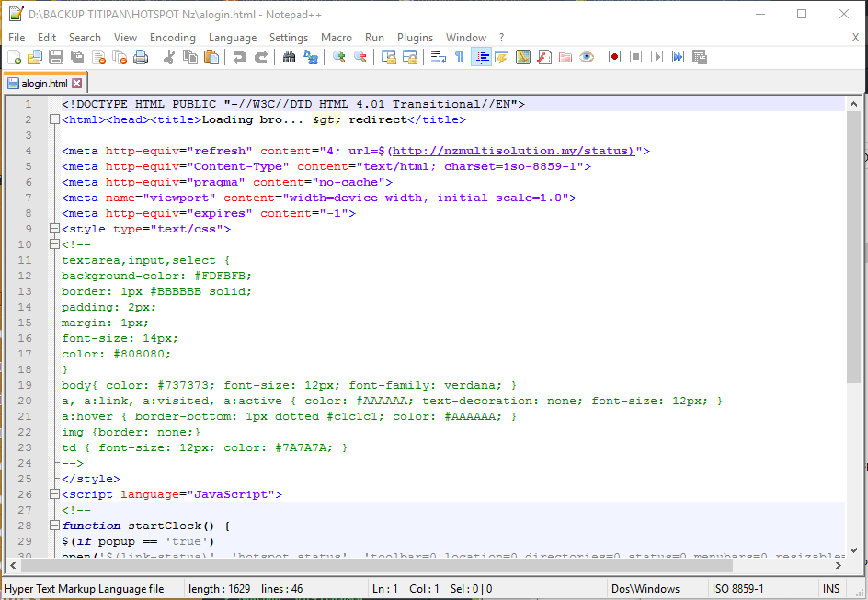Screen dimensions: 868x600
Task: Save the current file
Action: (56, 57)
